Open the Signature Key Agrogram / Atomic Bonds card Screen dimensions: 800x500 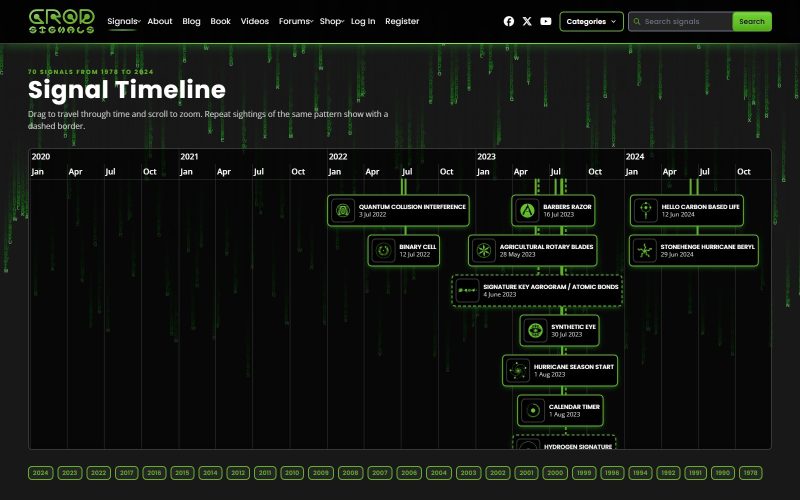(537, 290)
